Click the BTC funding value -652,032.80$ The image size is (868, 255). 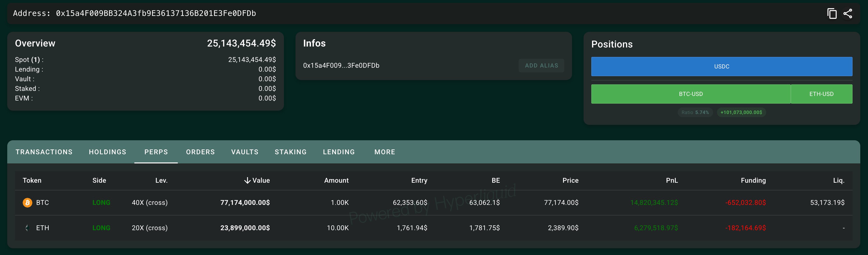pyautogui.click(x=745, y=202)
